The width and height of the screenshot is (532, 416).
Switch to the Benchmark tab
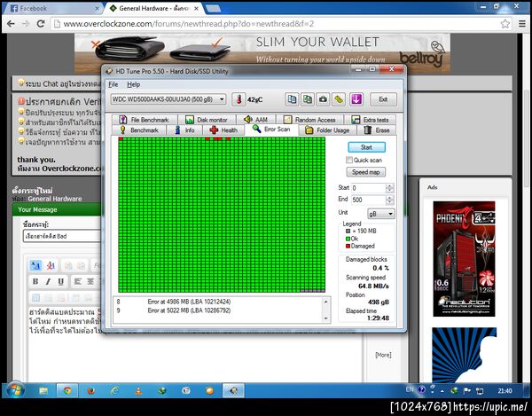(x=139, y=130)
